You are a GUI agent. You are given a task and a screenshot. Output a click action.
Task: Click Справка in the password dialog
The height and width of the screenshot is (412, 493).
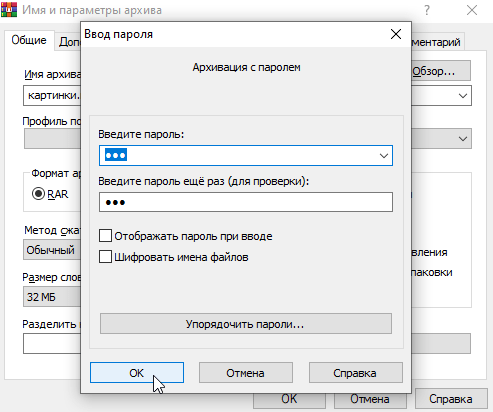356,373
